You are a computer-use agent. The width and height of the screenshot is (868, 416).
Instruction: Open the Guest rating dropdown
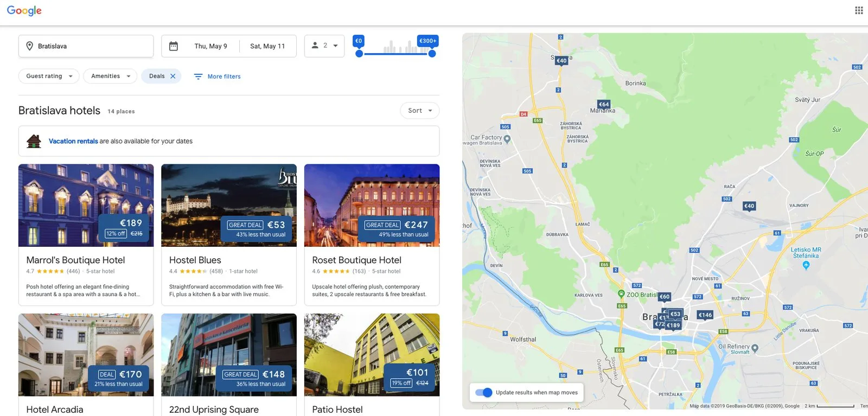tap(49, 76)
